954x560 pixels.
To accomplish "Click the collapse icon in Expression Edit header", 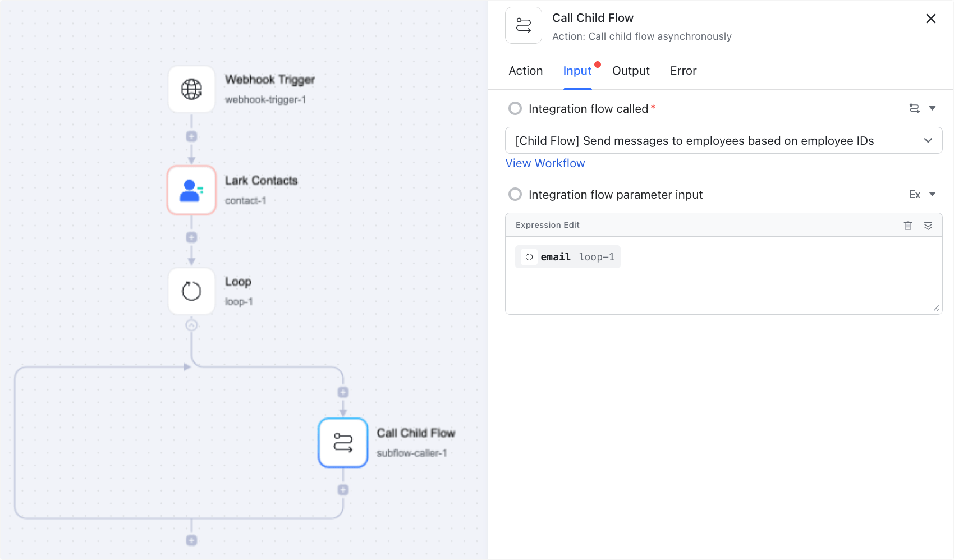I will coord(928,226).
